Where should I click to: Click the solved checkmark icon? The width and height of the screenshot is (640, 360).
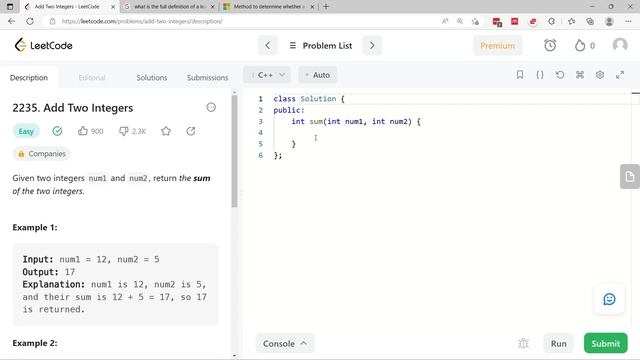57,131
